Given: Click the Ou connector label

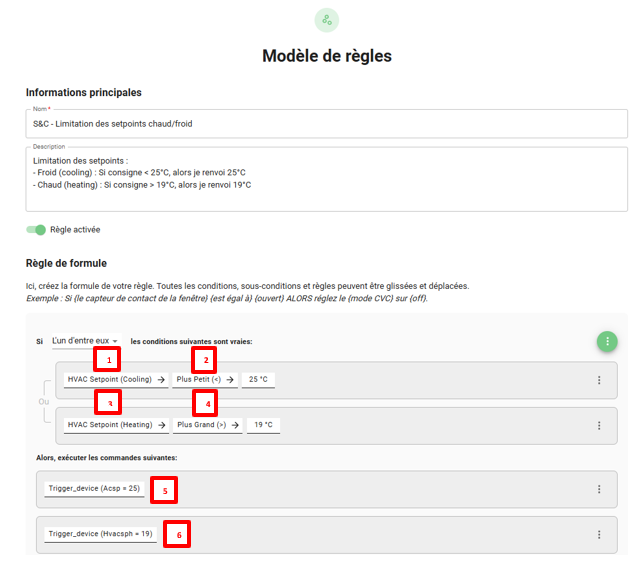Looking at the screenshot, I should point(42,403).
